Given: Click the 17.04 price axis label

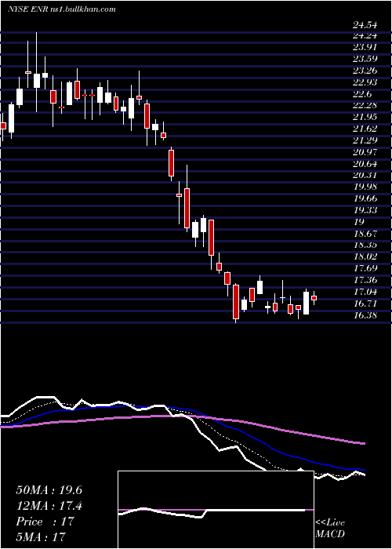Looking at the screenshot, I should coord(365,291).
